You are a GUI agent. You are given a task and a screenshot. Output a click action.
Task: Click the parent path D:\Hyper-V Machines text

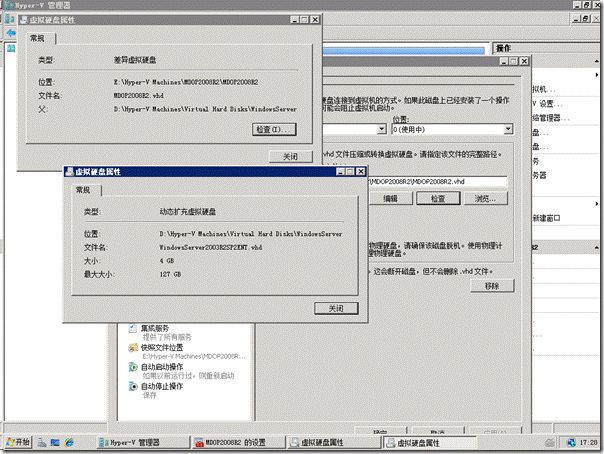205,109
